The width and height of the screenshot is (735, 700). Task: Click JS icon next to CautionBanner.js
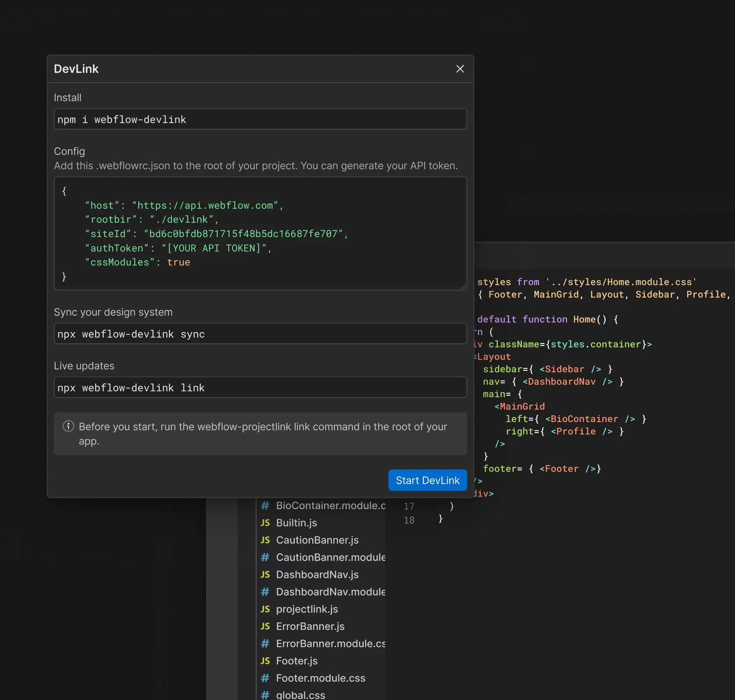tap(265, 540)
